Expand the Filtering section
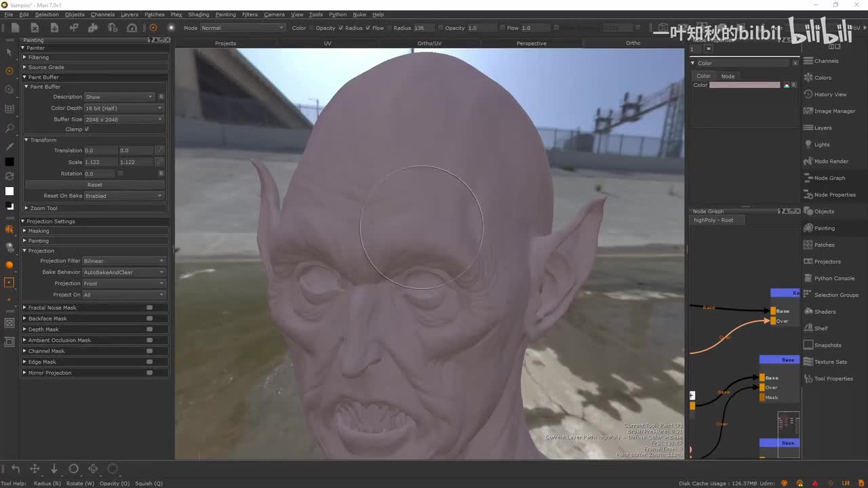 pyautogui.click(x=96, y=58)
